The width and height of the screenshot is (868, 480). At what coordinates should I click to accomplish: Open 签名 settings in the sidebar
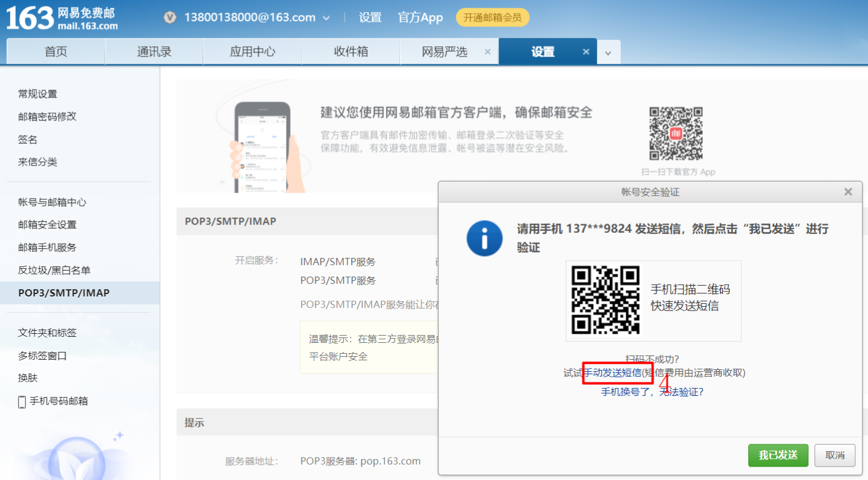[28, 140]
